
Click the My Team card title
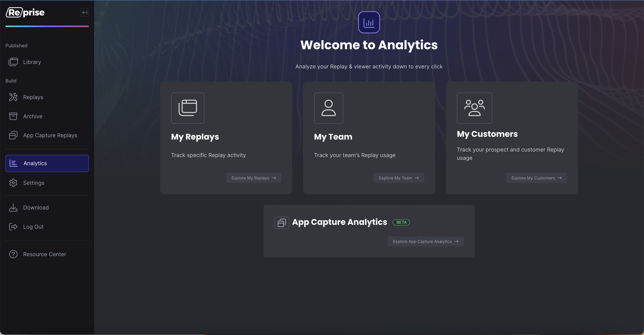(x=333, y=137)
